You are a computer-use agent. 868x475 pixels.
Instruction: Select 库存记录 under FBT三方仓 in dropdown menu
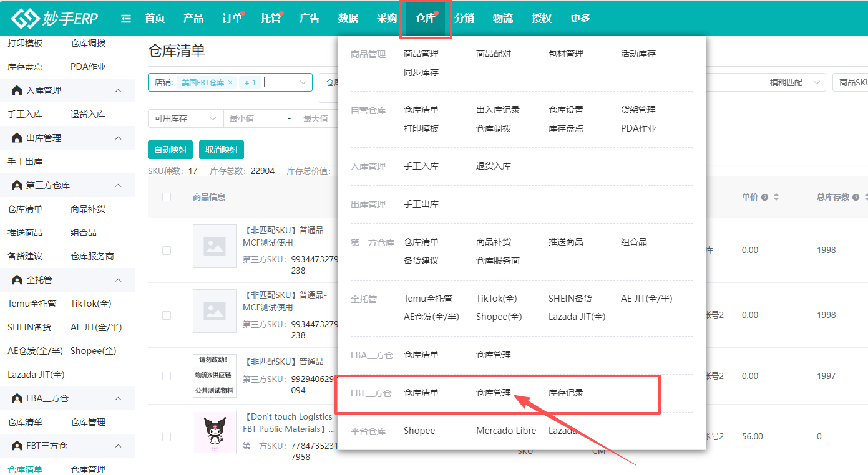pos(566,393)
